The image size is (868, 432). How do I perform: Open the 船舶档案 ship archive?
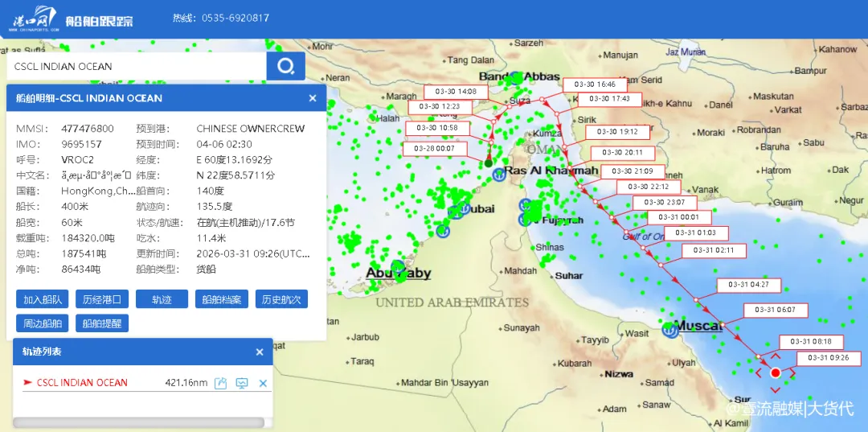(222, 299)
